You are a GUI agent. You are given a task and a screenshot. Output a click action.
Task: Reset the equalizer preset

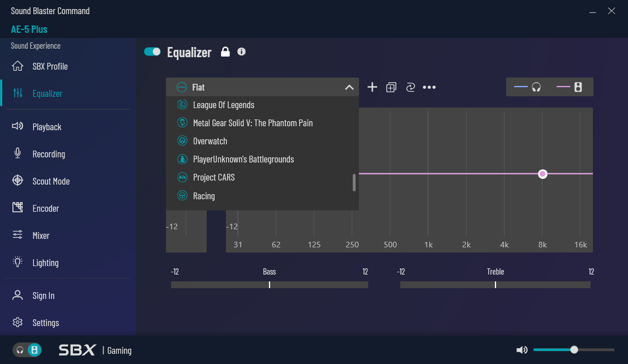point(410,87)
